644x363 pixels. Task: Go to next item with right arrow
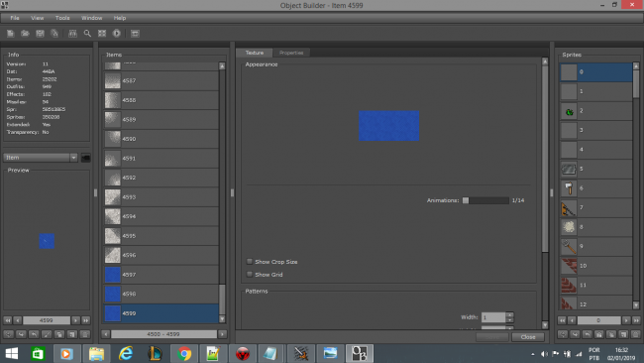[75, 320]
